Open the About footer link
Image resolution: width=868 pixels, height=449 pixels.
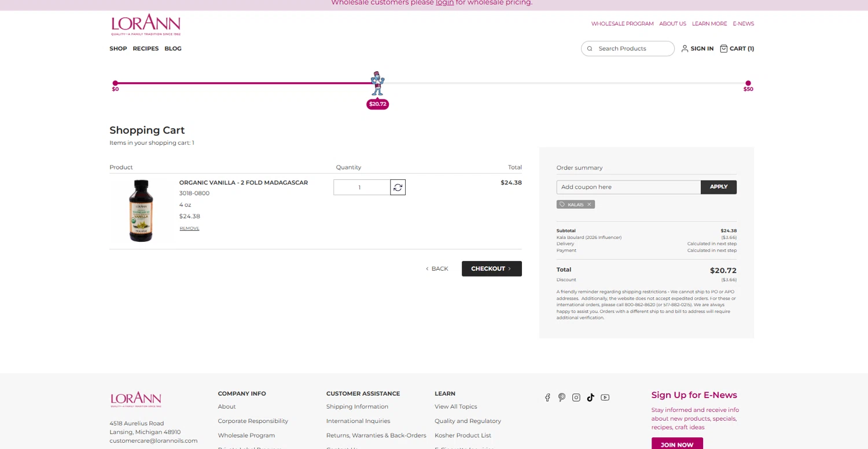pyautogui.click(x=227, y=407)
